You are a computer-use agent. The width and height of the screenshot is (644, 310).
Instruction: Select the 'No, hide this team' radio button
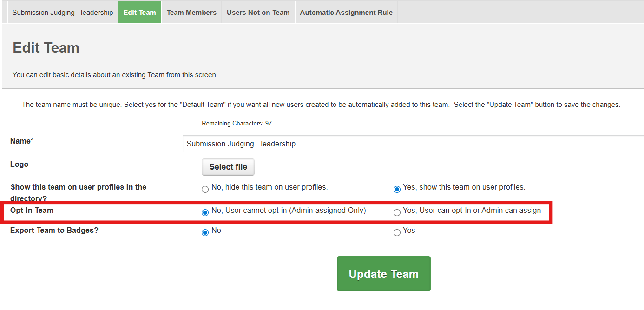(x=205, y=190)
